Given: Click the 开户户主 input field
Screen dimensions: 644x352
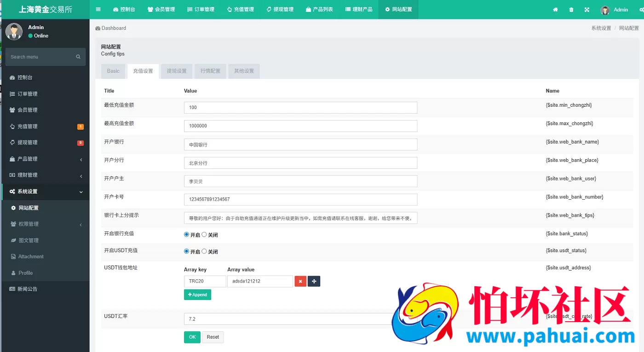Looking at the screenshot, I should coord(300,181).
